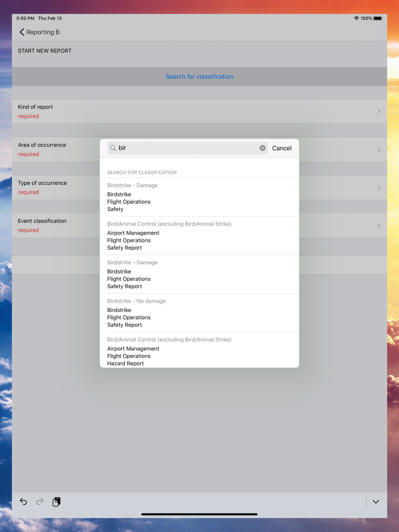Image resolution: width=399 pixels, height=532 pixels.
Task: Expand the Type of occurrence chevron
Action: coord(379,187)
